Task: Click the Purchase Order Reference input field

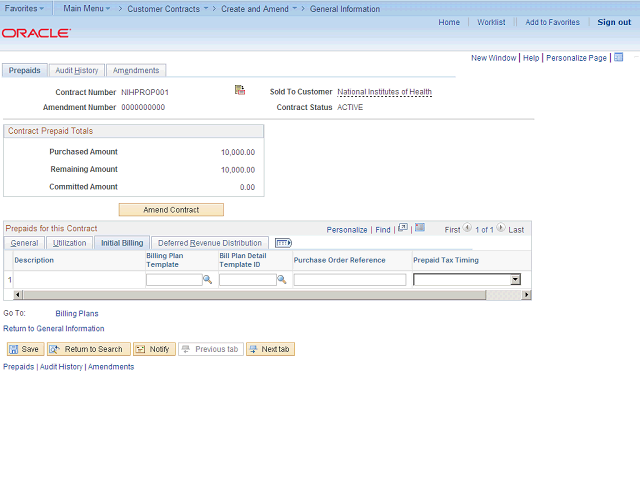Action: pyautogui.click(x=350, y=280)
